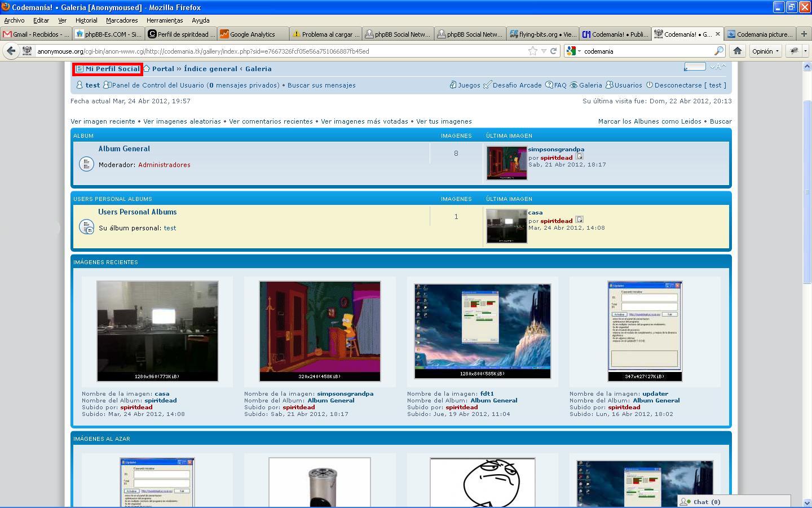
Task: Reload the page with the refresh icon
Action: pos(554,51)
